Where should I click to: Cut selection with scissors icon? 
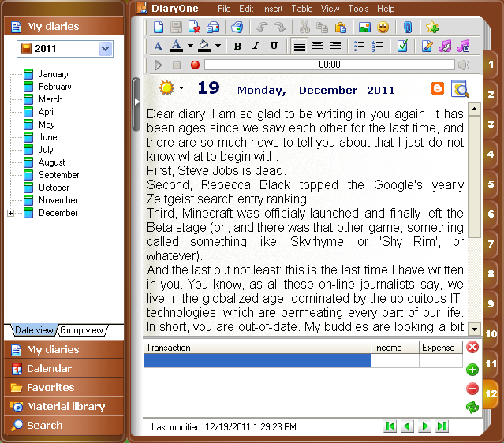coord(304,28)
